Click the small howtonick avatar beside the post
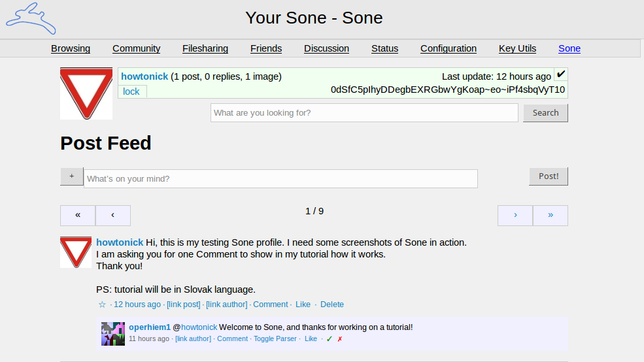Screen dimensions: 644x362 (x=76, y=252)
